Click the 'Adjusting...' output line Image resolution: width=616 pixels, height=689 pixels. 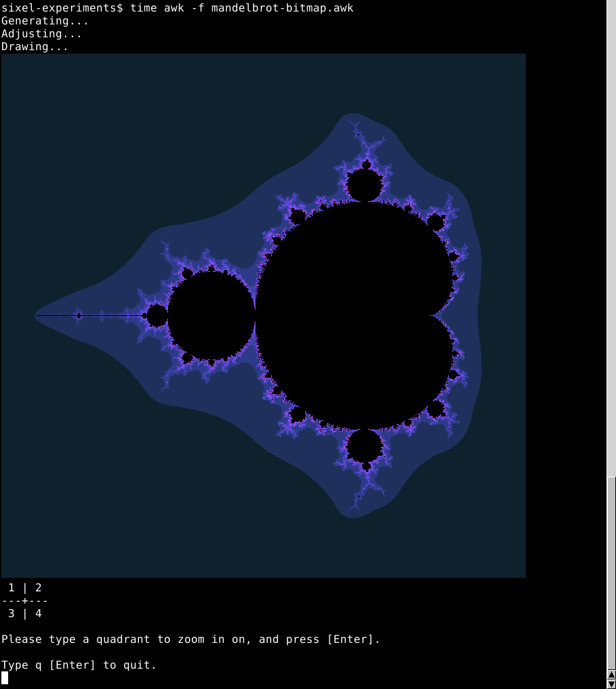point(41,33)
